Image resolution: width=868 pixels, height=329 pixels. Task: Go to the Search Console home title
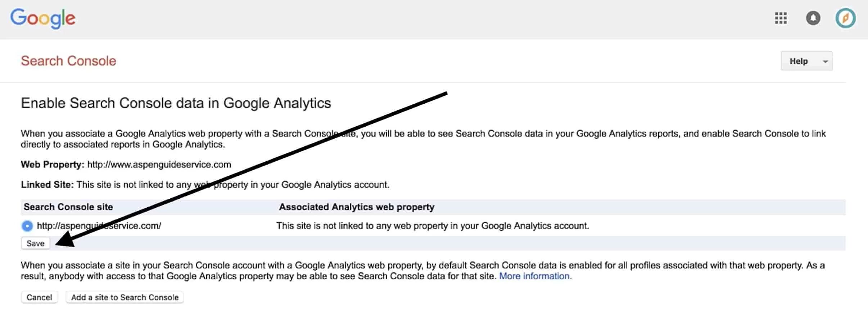point(68,61)
